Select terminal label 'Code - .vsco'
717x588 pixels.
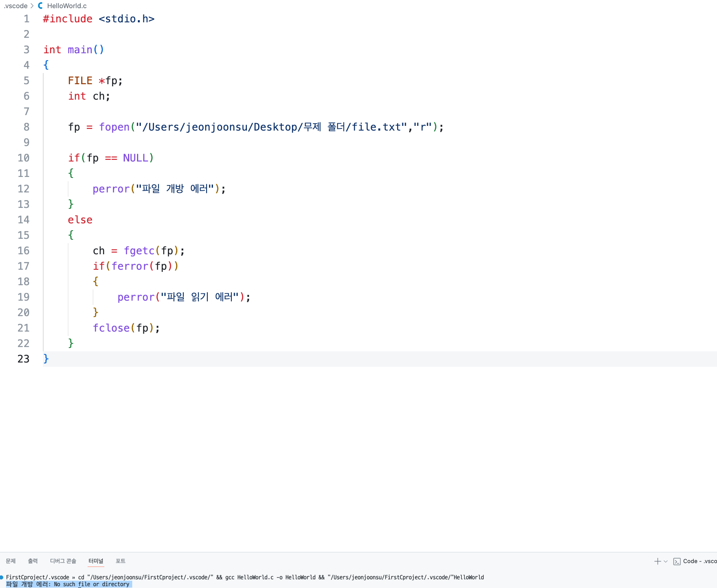[700, 561]
